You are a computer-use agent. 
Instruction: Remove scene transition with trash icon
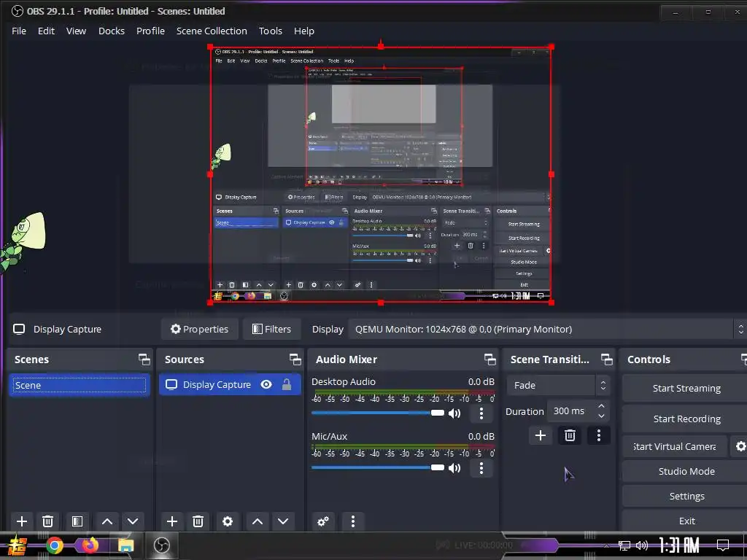point(570,435)
